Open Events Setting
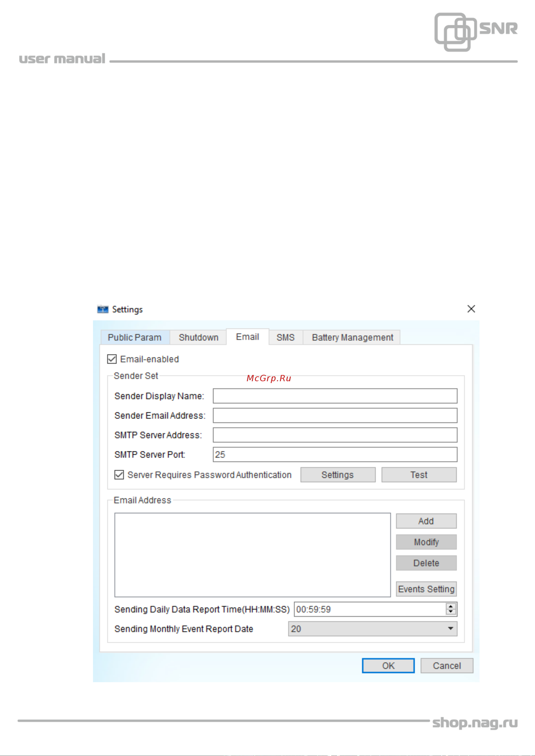This screenshot has width=535, height=756. click(426, 589)
